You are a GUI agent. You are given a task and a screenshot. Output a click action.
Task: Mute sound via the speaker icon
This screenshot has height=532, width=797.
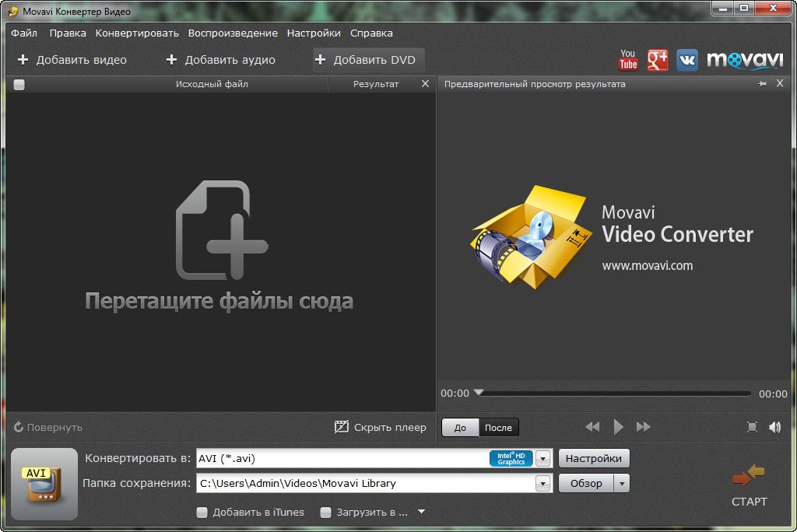click(x=774, y=427)
